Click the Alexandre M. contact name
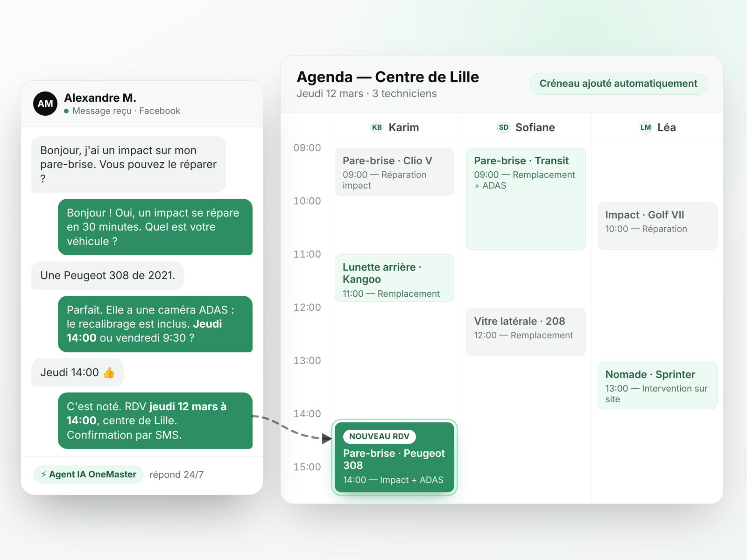The height and width of the screenshot is (560, 747). click(100, 98)
